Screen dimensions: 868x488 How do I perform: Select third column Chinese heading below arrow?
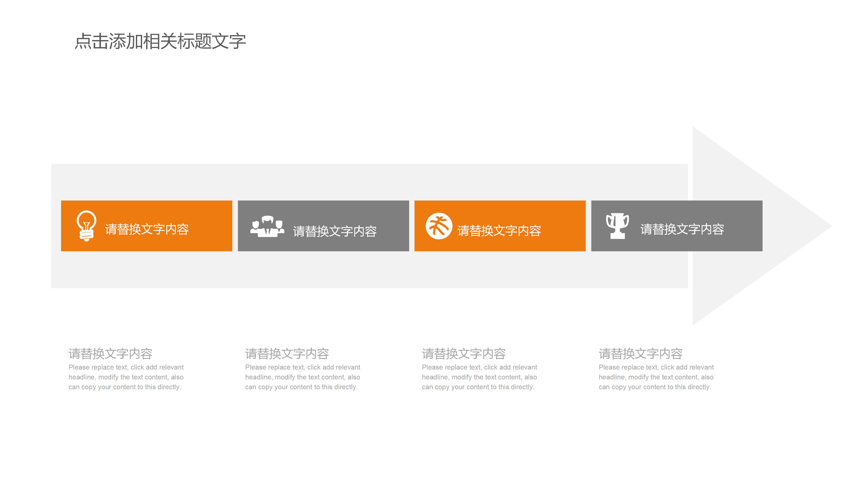[x=464, y=354]
